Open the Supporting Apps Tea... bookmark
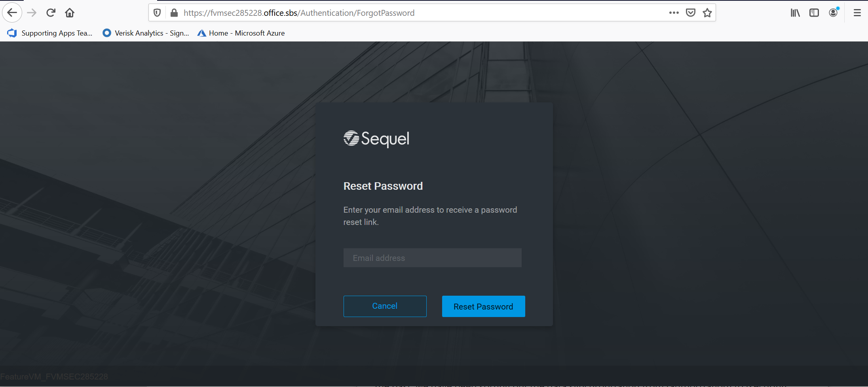The width and height of the screenshot is (868, 387). click(50, 33)
